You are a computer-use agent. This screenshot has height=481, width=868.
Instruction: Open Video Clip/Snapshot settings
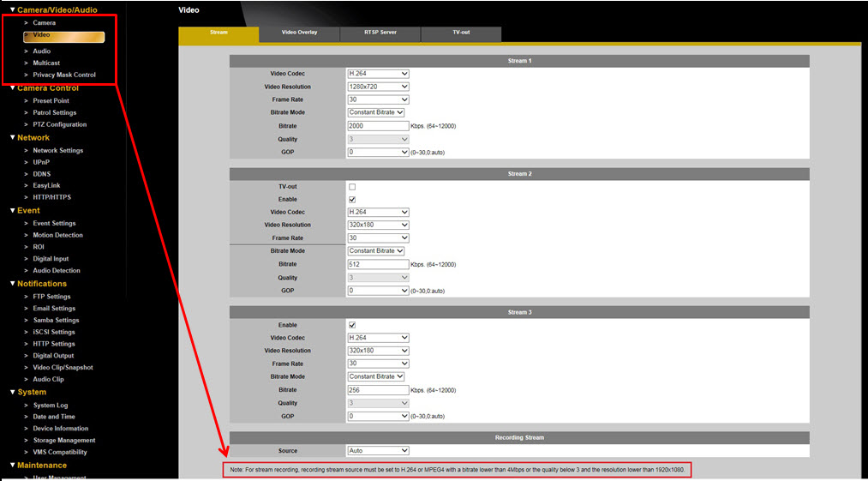[63, 368]
